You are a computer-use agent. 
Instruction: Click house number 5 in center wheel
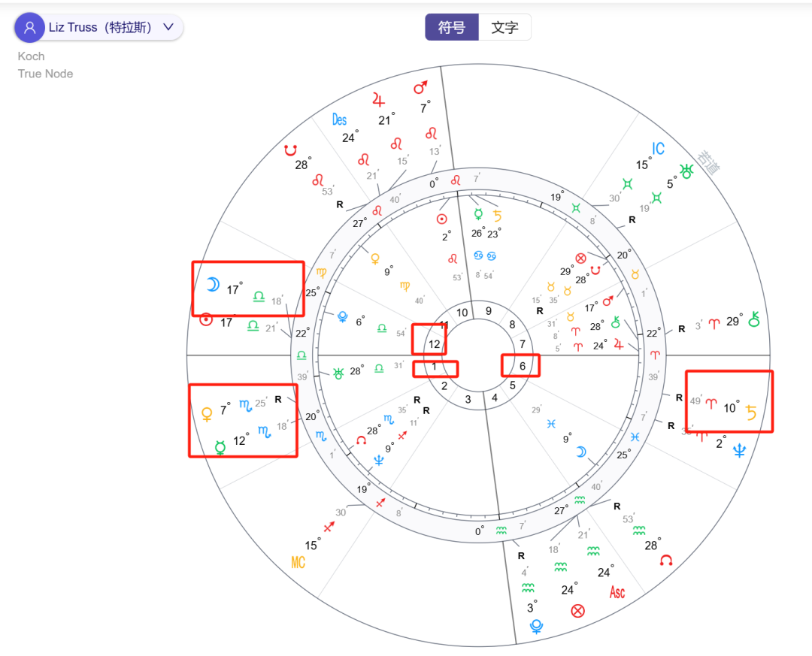coord(512,385)
